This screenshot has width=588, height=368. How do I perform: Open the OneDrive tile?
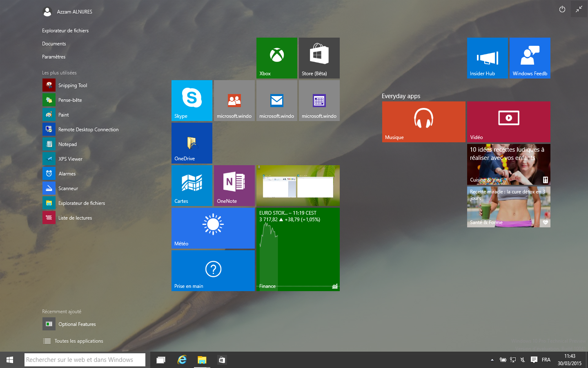point(192,143)
